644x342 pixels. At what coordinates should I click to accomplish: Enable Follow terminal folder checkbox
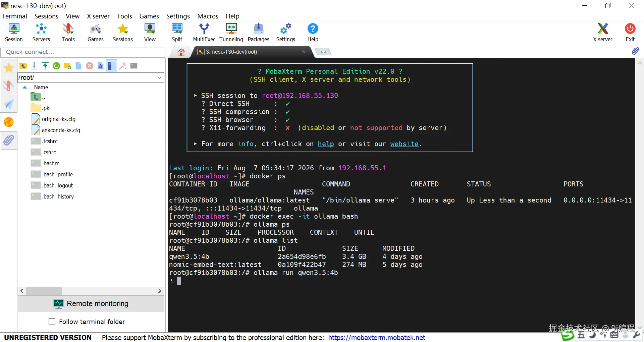coord(52,322)
